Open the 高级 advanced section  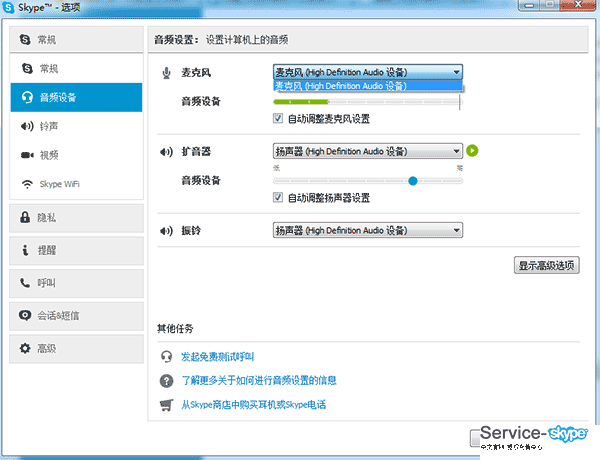tap(77, 349)
